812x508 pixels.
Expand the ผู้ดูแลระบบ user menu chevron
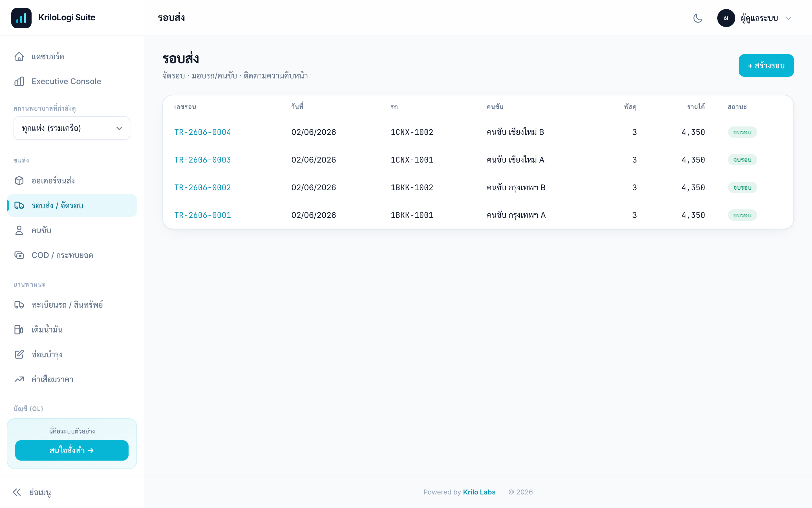tap(789, 18)
